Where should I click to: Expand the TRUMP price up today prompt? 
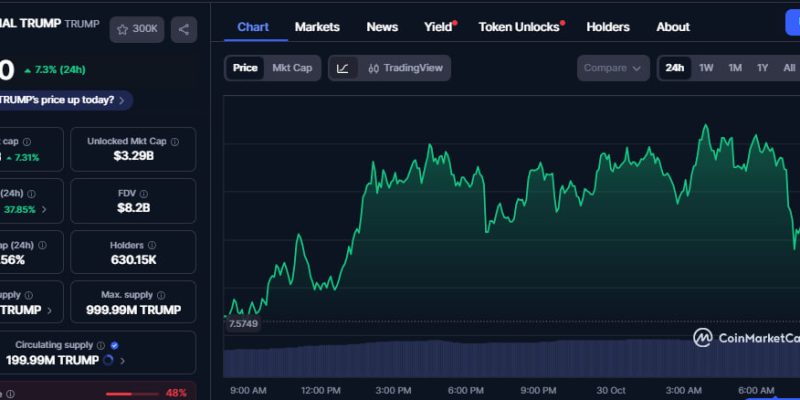pyautogui.click(x=66, y=100)
